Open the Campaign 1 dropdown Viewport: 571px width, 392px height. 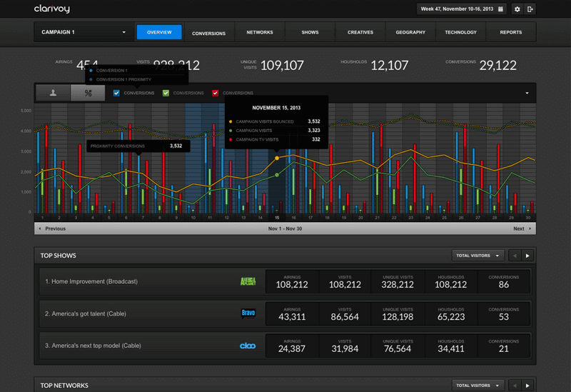[84, 32]
